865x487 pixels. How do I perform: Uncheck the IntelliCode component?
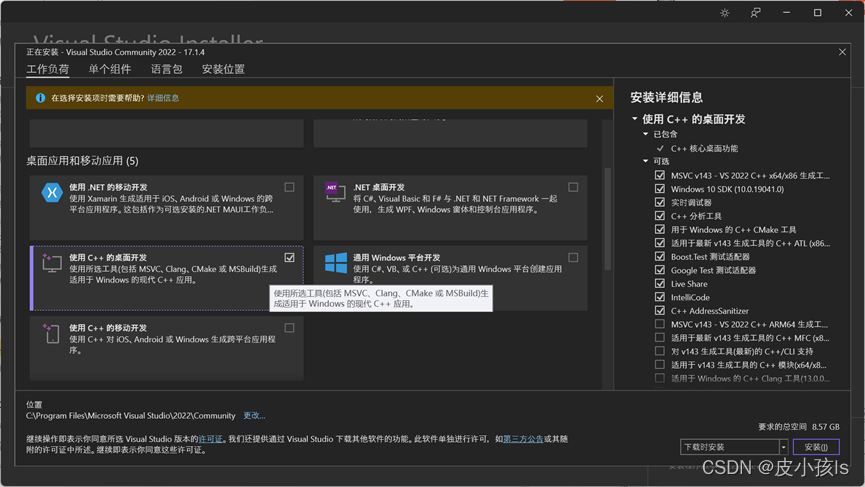(x=660, y=297)
